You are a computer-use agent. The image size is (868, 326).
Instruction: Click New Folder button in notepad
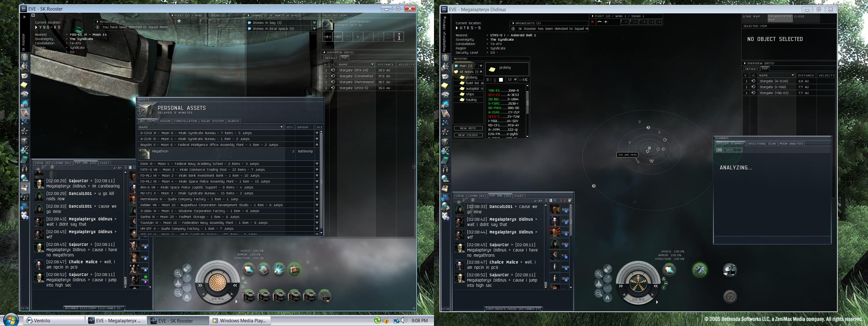(468, 135)
